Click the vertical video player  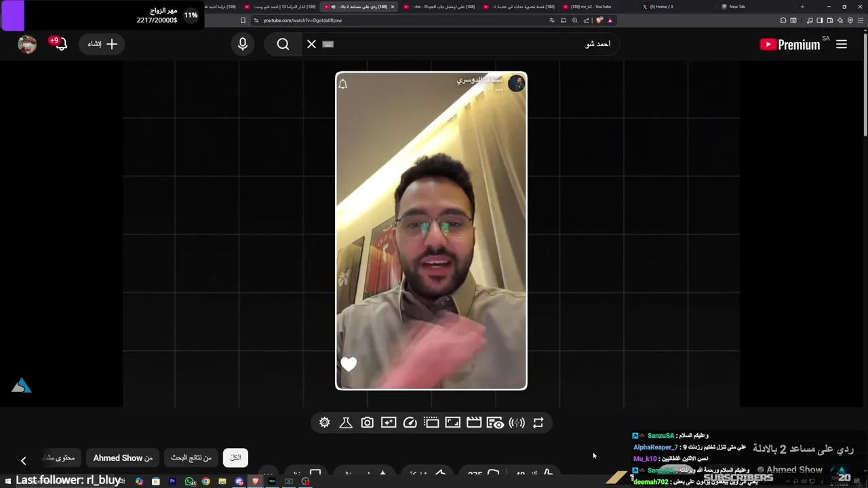tap(431, 231)
